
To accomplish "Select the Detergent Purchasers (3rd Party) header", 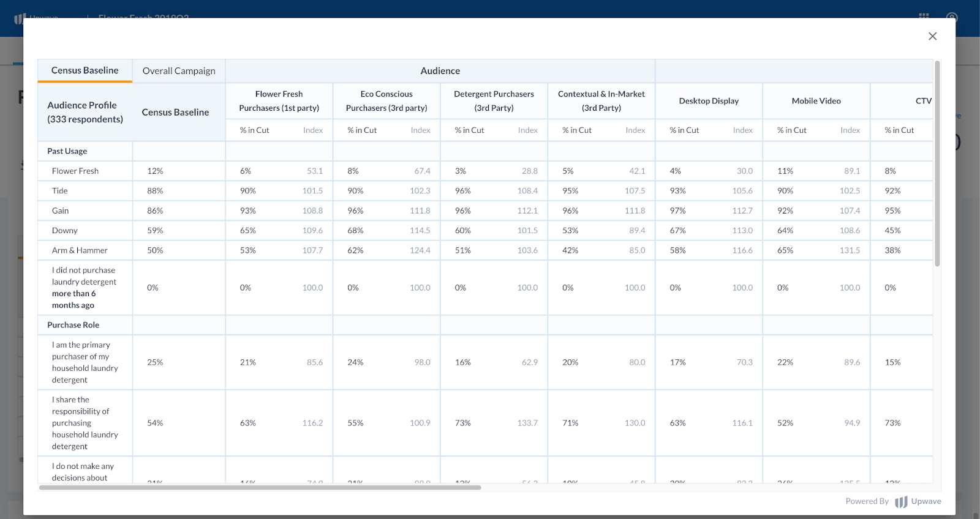I will click(x=494, y=101).
